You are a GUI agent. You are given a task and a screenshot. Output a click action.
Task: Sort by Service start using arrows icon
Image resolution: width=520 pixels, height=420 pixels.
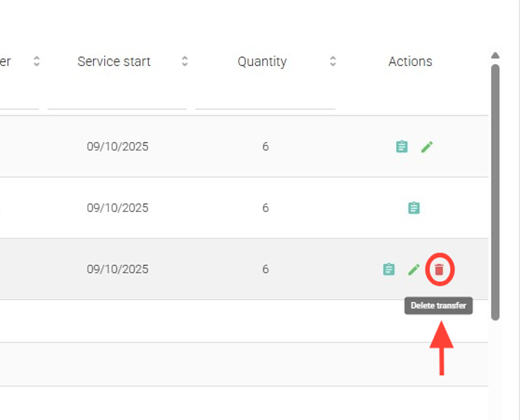pyautogui.click(x=185, y=62)
